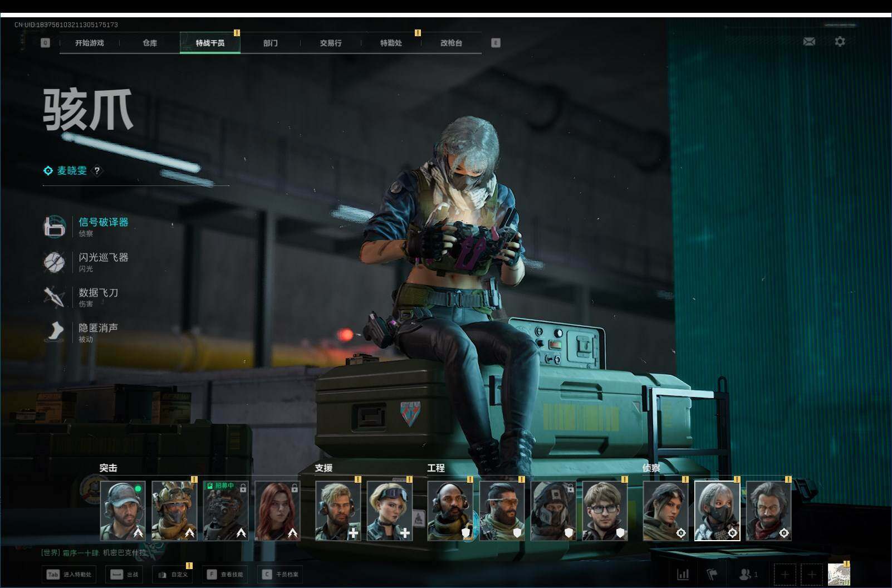Click the first empty squad slot plus
Screen dimensions: 892x588
pyautogui.click(x=785, y=574)
